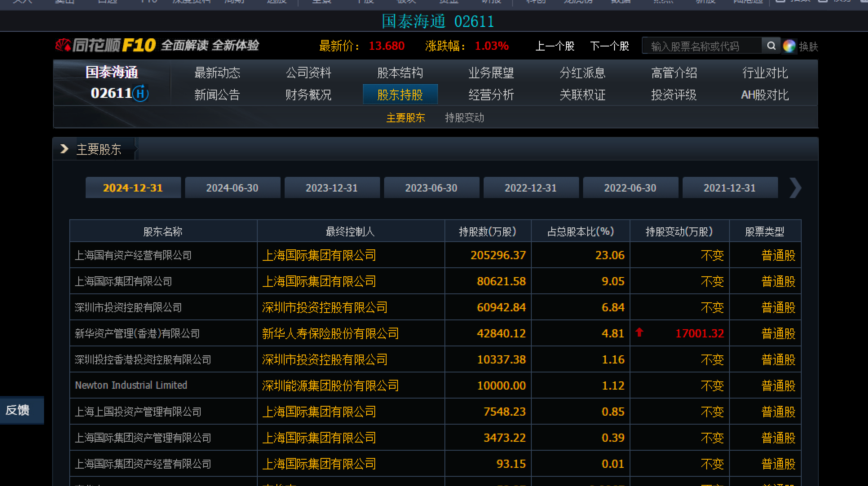Click the 同花顺 F10 logo
Image resolution: width=868 pixels, height=486 pixels.
[105, 45]
